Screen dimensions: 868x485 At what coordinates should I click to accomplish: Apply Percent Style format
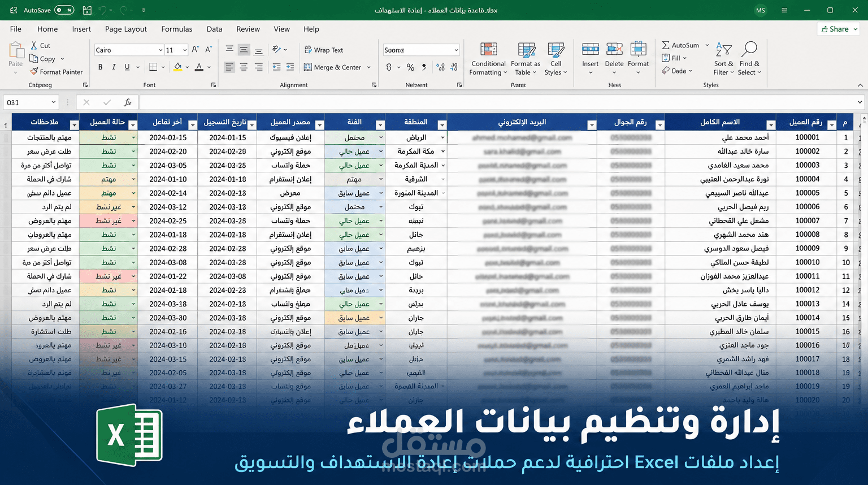click(410, 67)
